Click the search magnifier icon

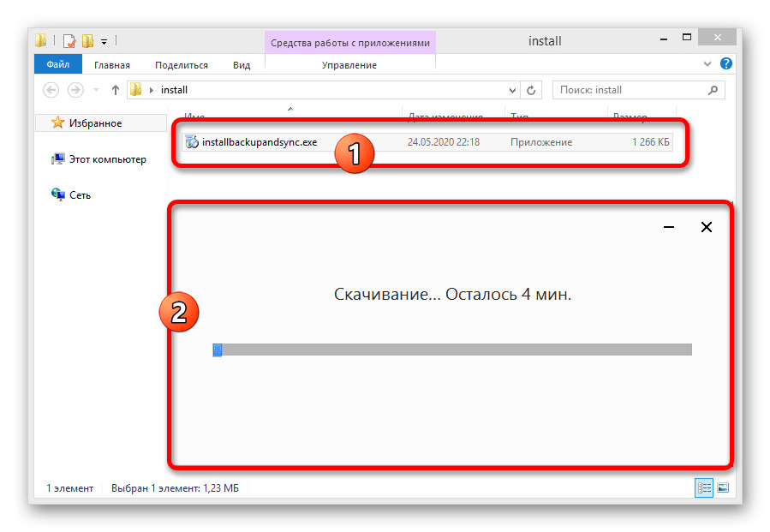point(713,90)
